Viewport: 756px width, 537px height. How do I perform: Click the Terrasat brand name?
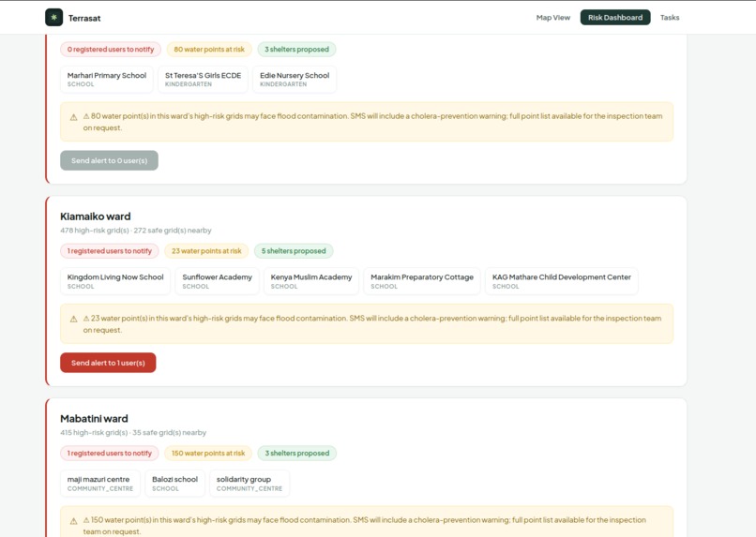[x=84, y=19]
